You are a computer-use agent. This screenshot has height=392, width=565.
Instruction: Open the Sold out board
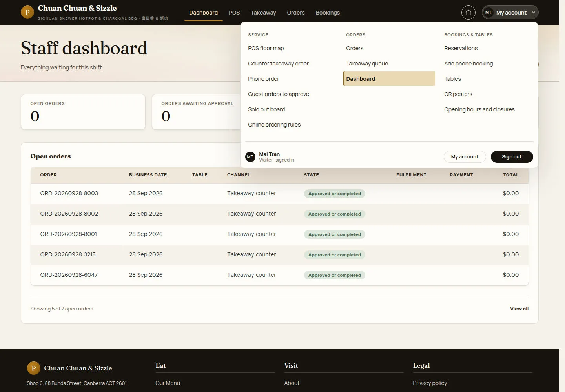tap(266, 109)
